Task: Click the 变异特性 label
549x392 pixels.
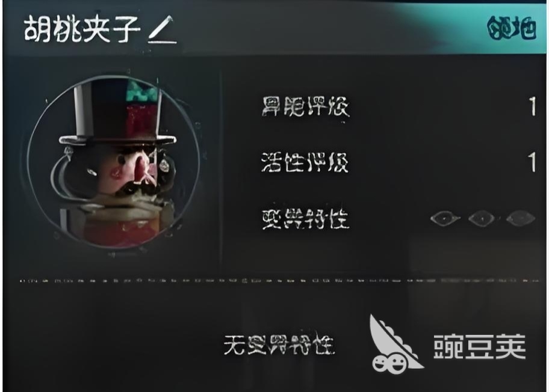Action: [305, 219]
